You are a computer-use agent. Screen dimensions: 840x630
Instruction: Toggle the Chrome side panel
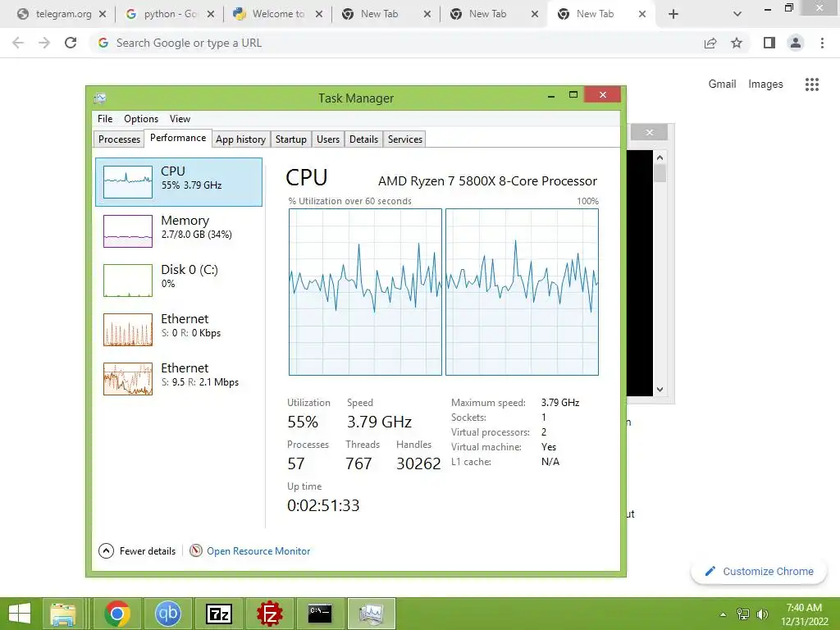pos(769,43)
